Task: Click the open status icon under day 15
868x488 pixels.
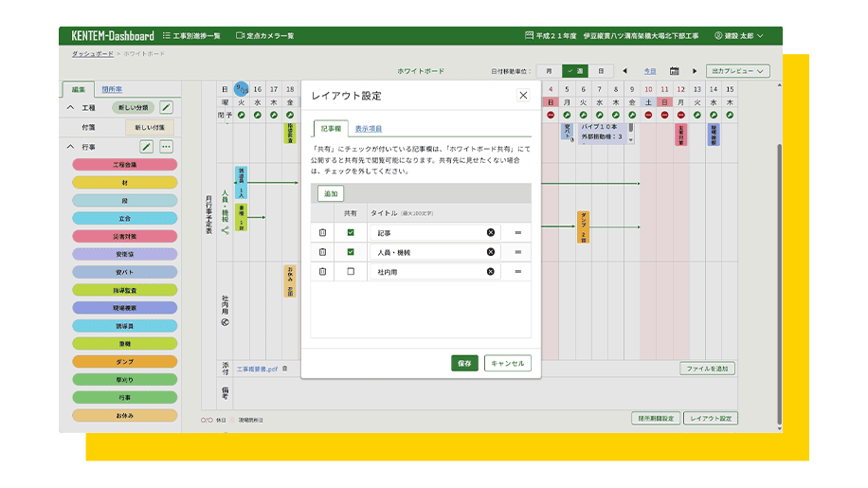Action: [x=730, y=115]
